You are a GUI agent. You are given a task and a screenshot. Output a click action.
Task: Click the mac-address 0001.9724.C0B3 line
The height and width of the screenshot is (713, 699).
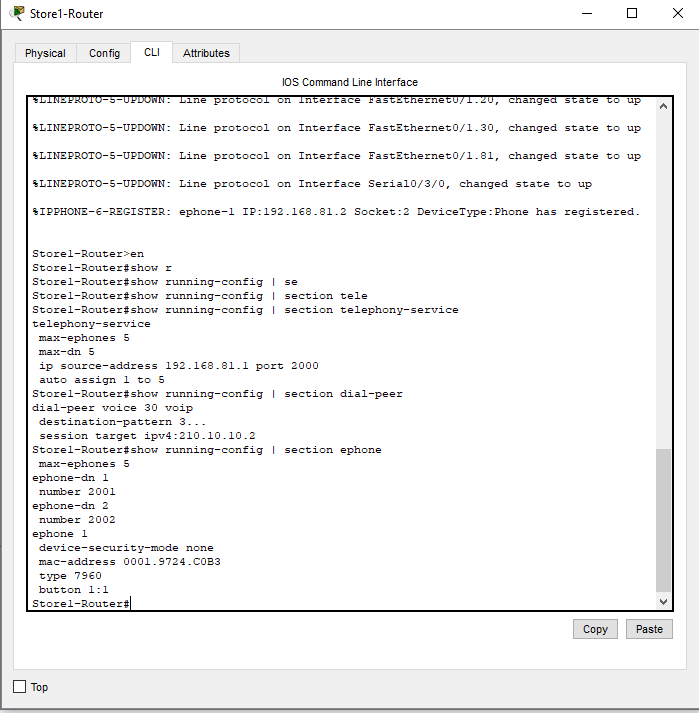pyautogui.click(x=129, y=562)
